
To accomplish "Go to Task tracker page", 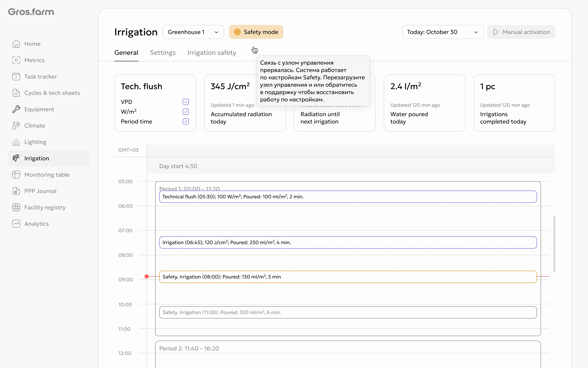I will click(49, 76).
